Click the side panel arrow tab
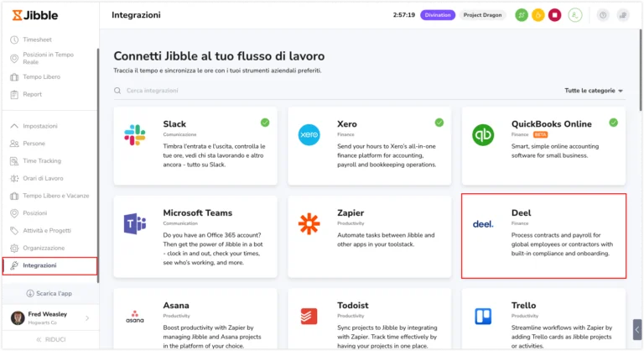Screen dimensions: 644x351 point(637,330)
